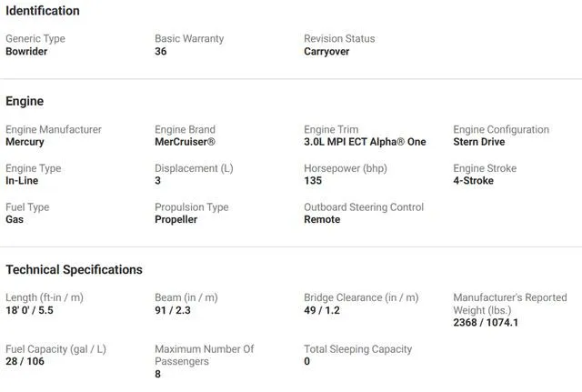Select the Propeller propulsion type value
This screenshot has width=582, height=392.
click(x=176, y=219)
